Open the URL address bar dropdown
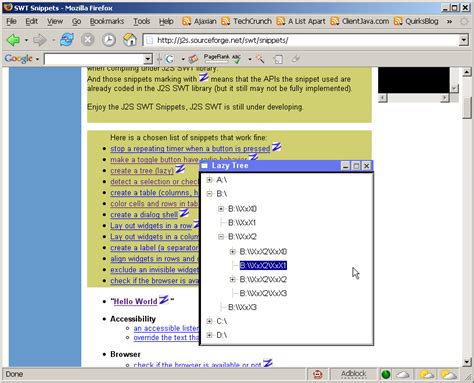474x383 pixels. [x=464, y=40]
